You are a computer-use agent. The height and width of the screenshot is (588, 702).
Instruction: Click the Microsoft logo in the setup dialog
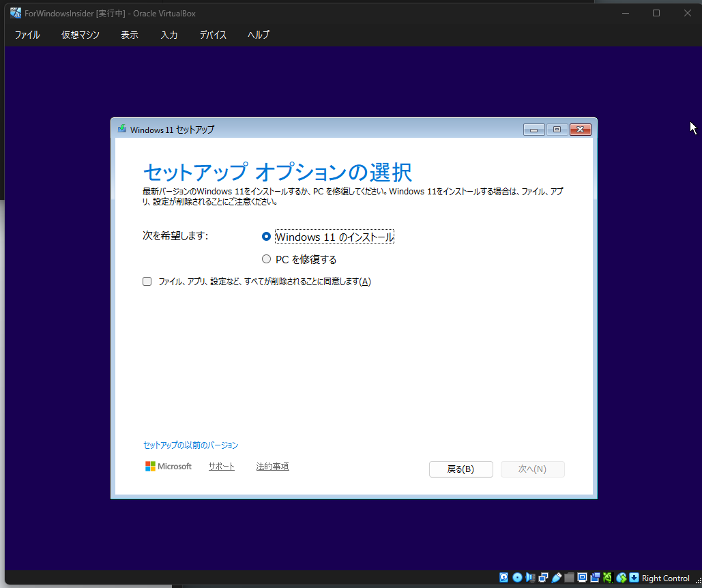pos(169,467)
